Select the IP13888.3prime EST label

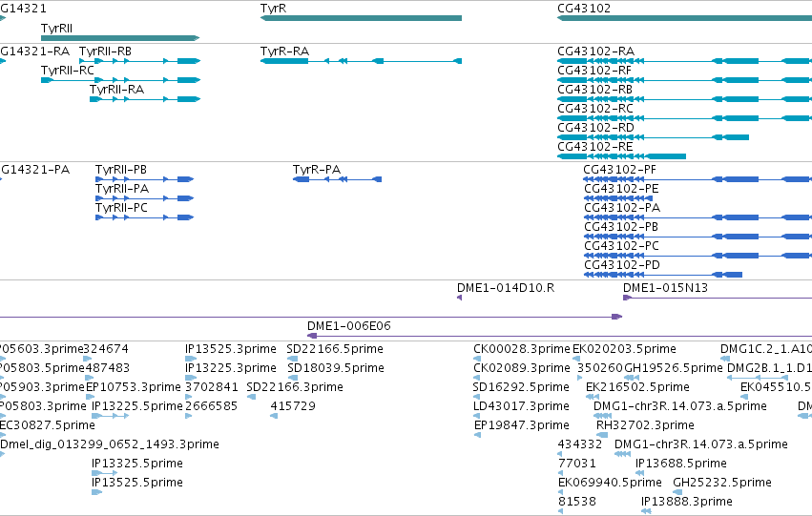point(687,502)
